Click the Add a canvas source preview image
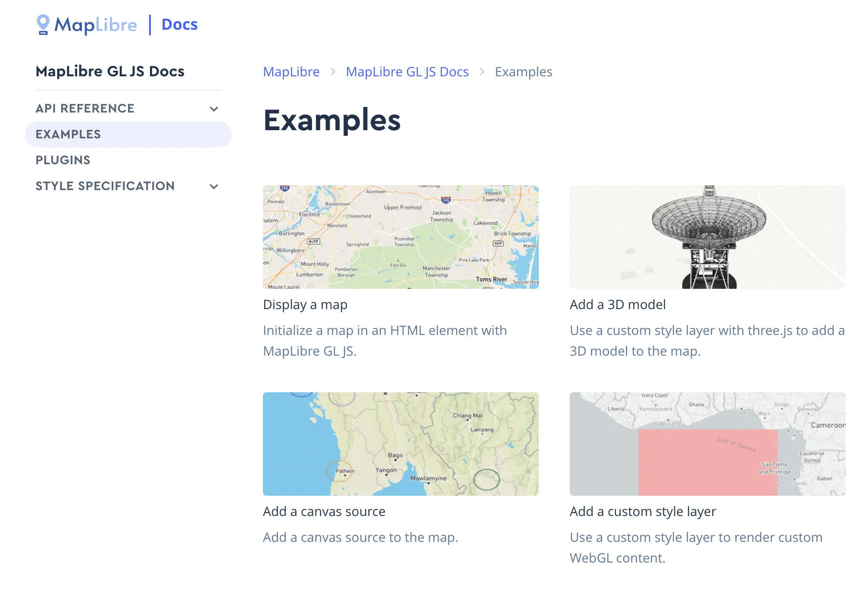Screen dimensions: 868x594 click(x=400, y=444)
